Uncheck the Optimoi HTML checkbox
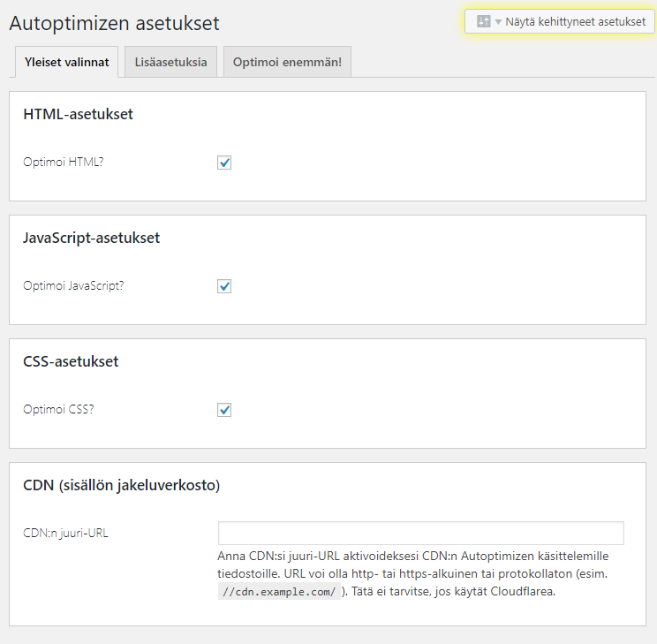657x644 pixels. 224,163
